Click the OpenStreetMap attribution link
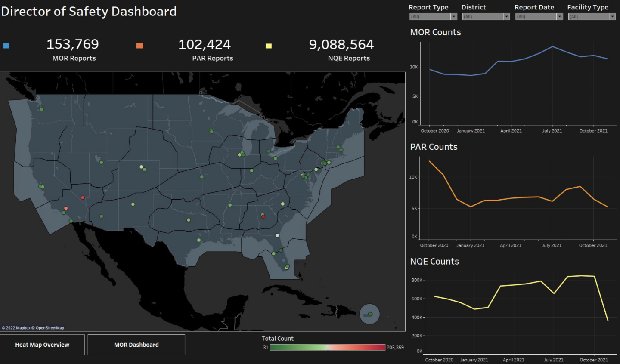620x364 pixels. tap(50, 328)
